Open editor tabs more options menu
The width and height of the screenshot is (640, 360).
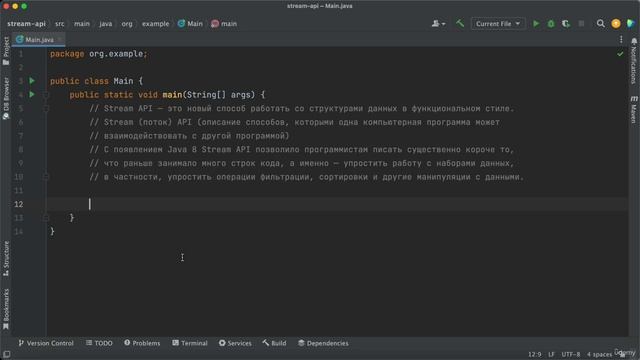click(621, 40)
